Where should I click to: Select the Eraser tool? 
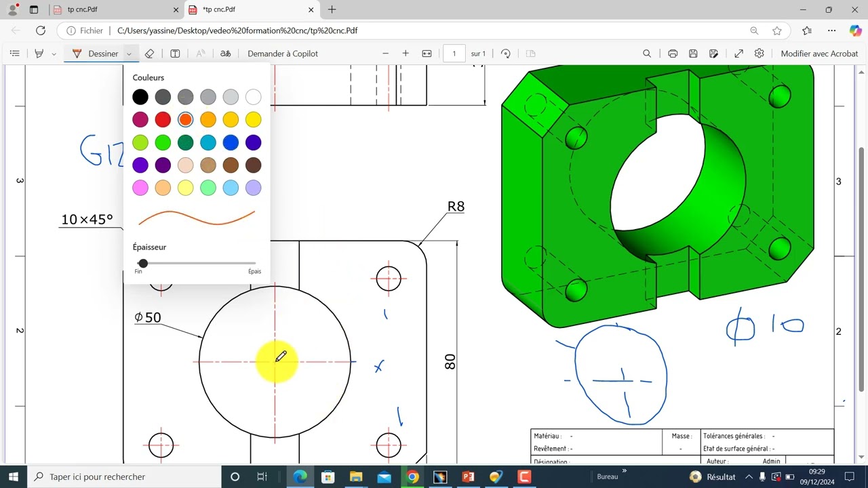150,54
